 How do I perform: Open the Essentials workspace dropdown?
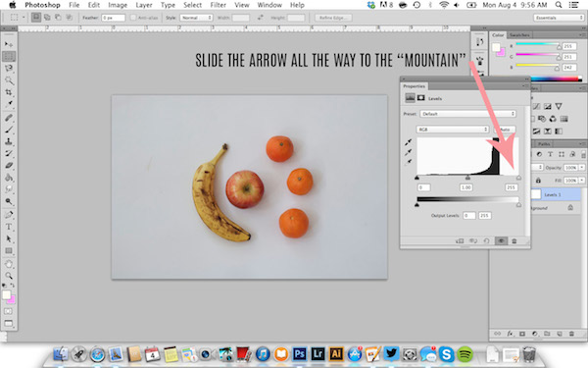coord(559,18)
